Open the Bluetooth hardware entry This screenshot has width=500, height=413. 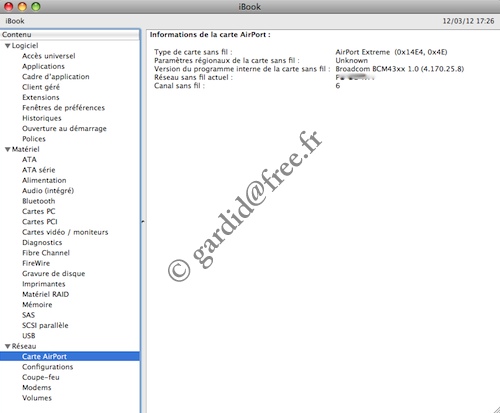pos(39,201)
